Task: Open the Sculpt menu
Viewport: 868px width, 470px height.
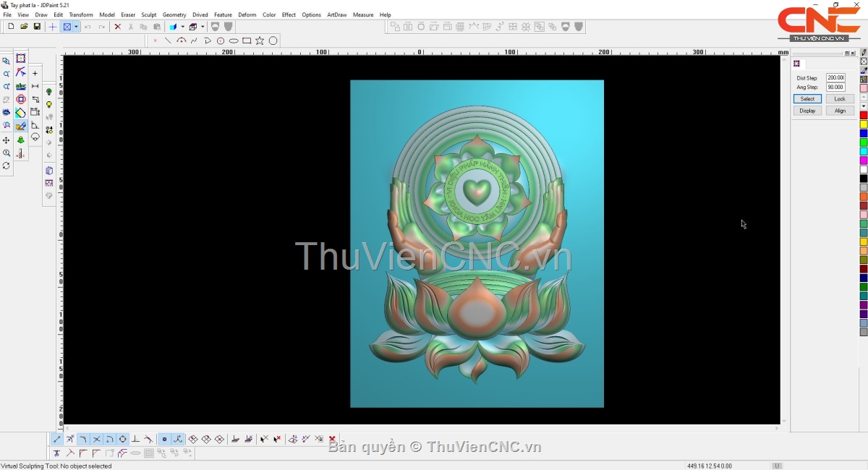Action: [148, 14]
